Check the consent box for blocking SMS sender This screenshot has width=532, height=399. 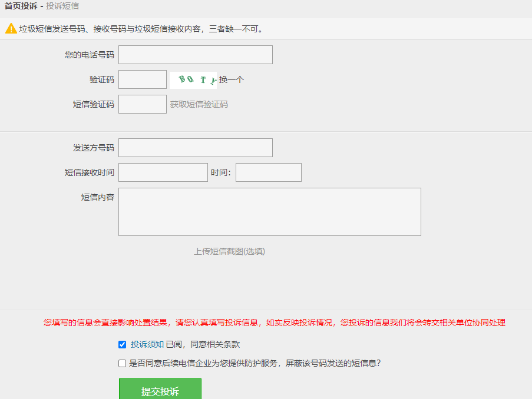pyautogui.click(x=121, y=362)
